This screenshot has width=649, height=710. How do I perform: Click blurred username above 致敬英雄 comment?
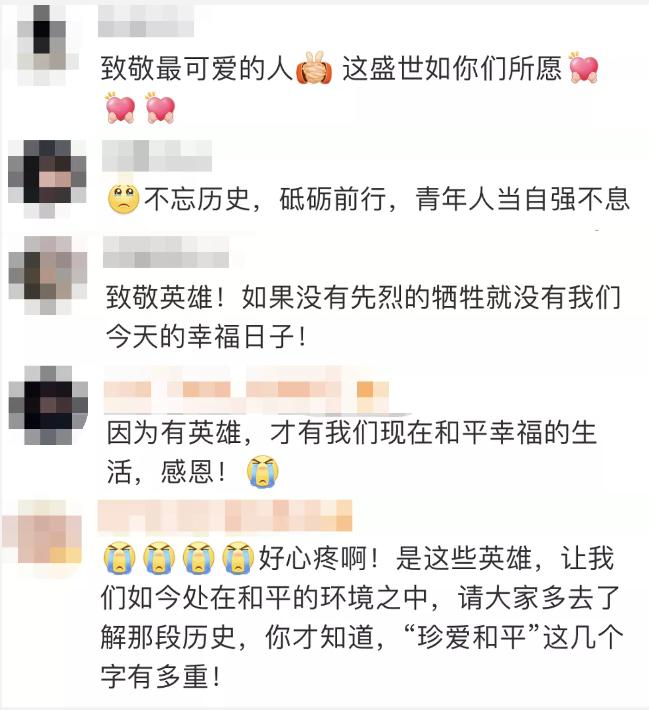pos(166,253)
